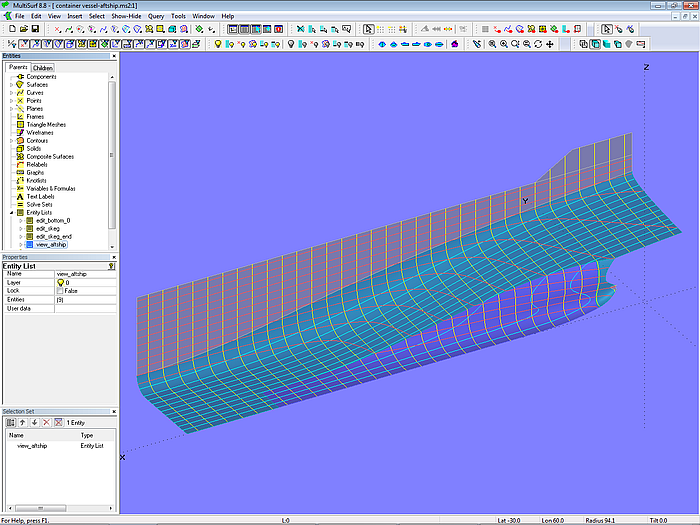Toggle the Lock checkbox in Properties
The image size is (700, 525).
(x=60, y=291)
